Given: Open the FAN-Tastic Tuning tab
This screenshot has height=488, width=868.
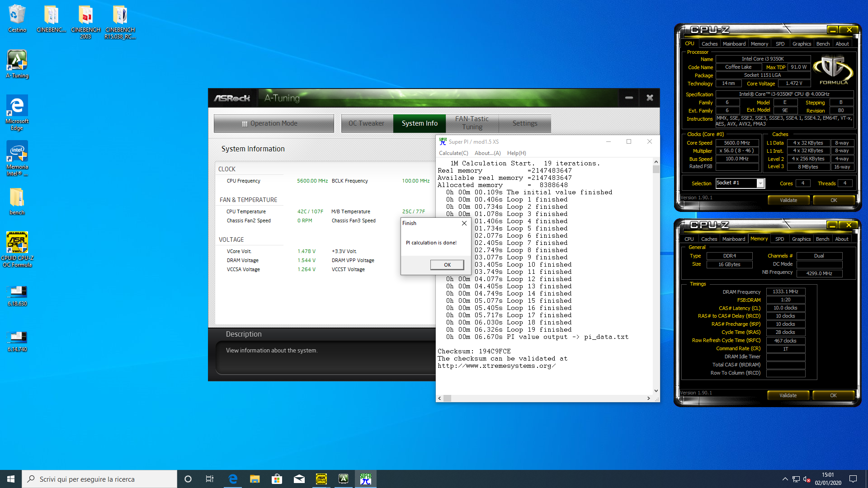Looking at the screenshot, I should [x=472, y=123].
